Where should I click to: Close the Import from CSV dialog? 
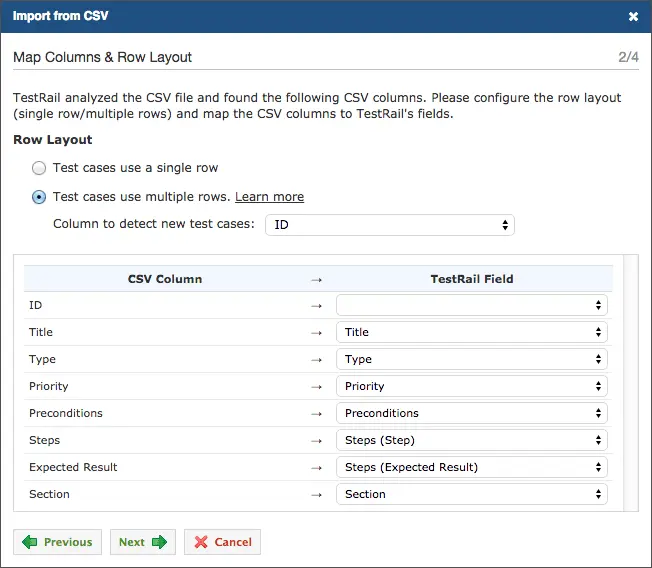633,17
